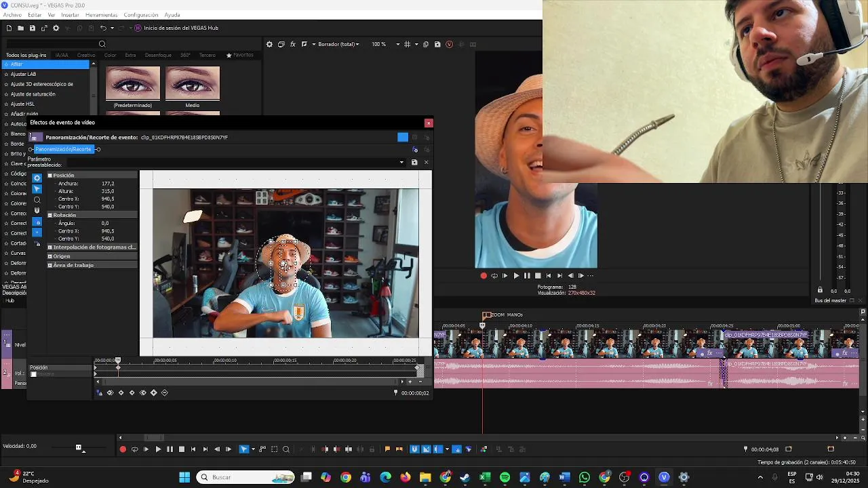
Task: Pause the video preview
Action: tap(527, 276)
